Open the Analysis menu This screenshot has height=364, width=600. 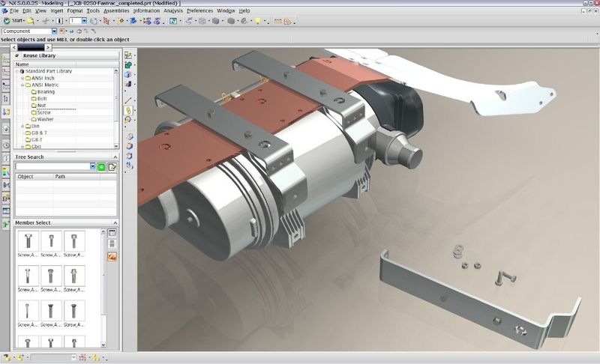pos(172,11)
